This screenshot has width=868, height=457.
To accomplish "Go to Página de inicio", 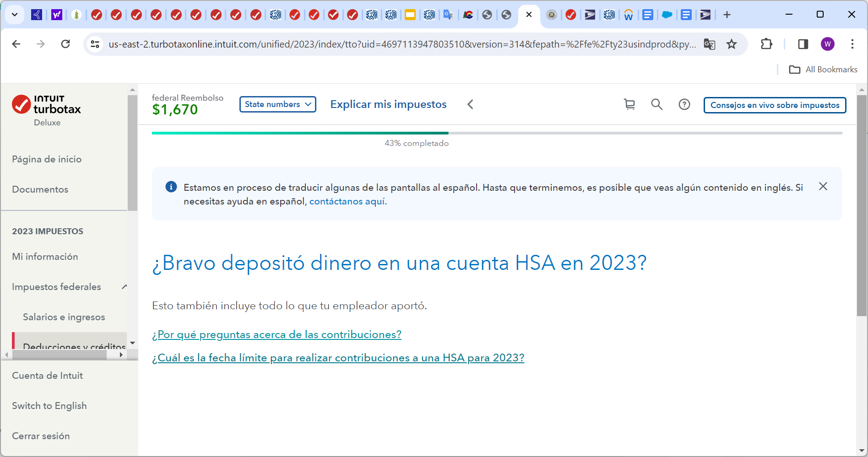I will 47,159.
